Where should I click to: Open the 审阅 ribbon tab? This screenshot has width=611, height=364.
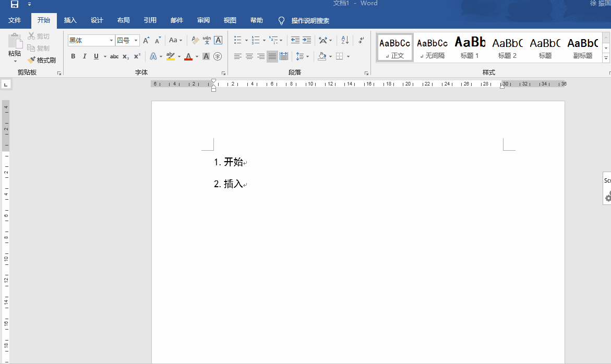coord(203,20)
